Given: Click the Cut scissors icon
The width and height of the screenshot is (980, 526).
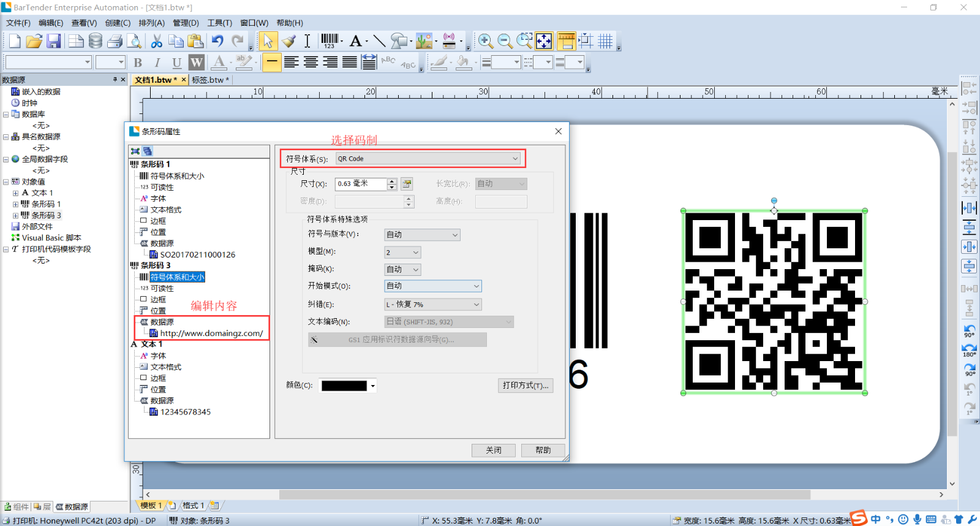Looking at the screenshot, I should tap(157, 41).
